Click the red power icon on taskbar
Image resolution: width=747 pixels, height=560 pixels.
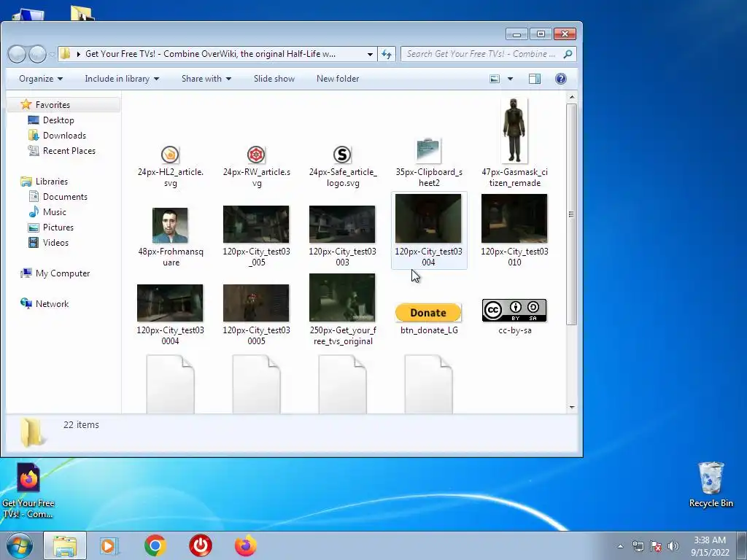tap(200, 545)
